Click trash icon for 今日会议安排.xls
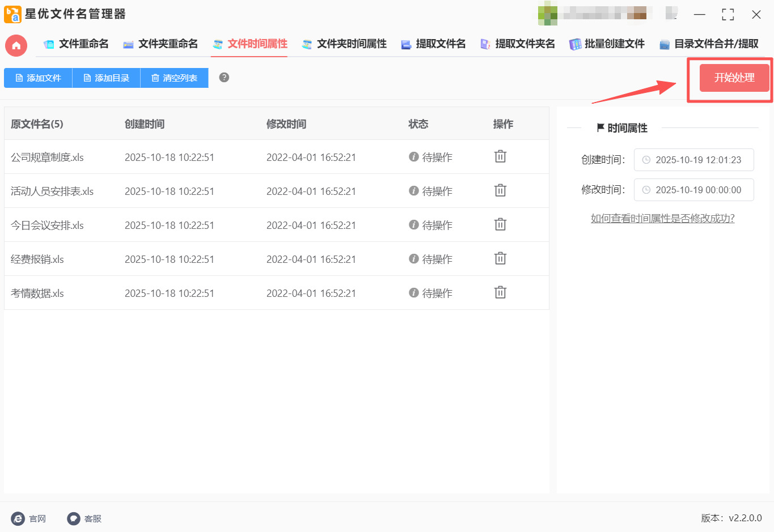Viewport: 774px width, 532px height. tap(500, 224)
